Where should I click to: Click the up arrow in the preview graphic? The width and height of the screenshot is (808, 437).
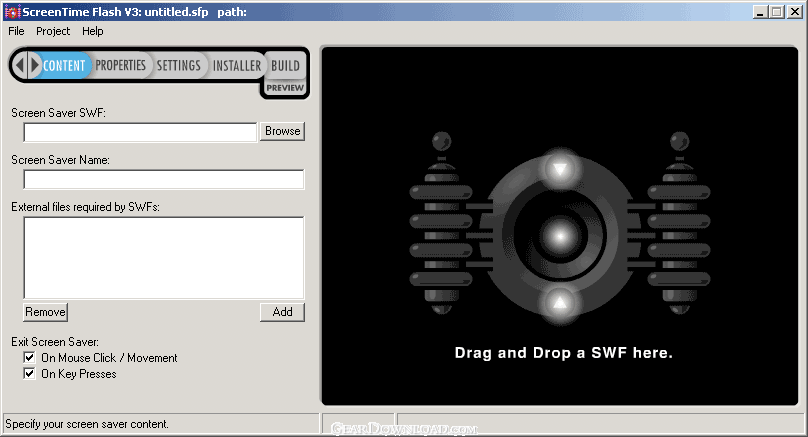click(x=560, y=303)
